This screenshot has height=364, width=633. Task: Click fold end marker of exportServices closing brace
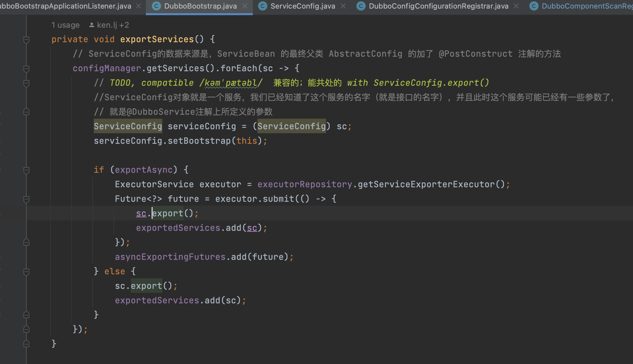point(26,344)
